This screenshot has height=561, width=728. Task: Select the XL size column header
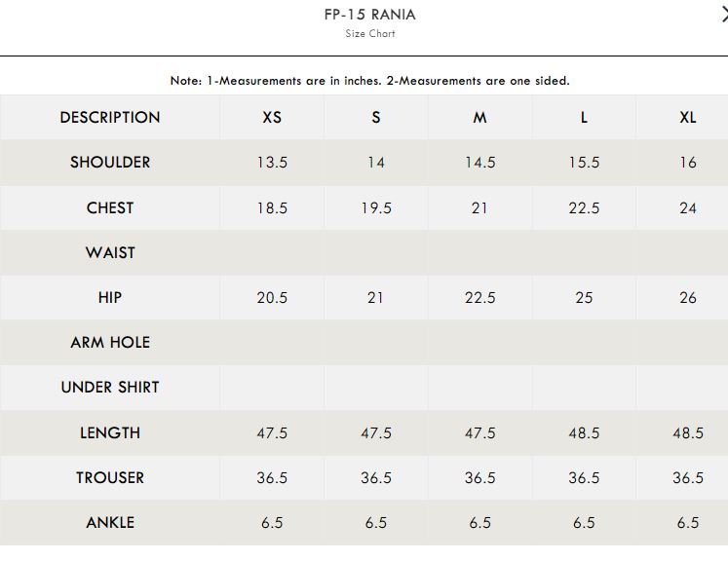(688, 118)
